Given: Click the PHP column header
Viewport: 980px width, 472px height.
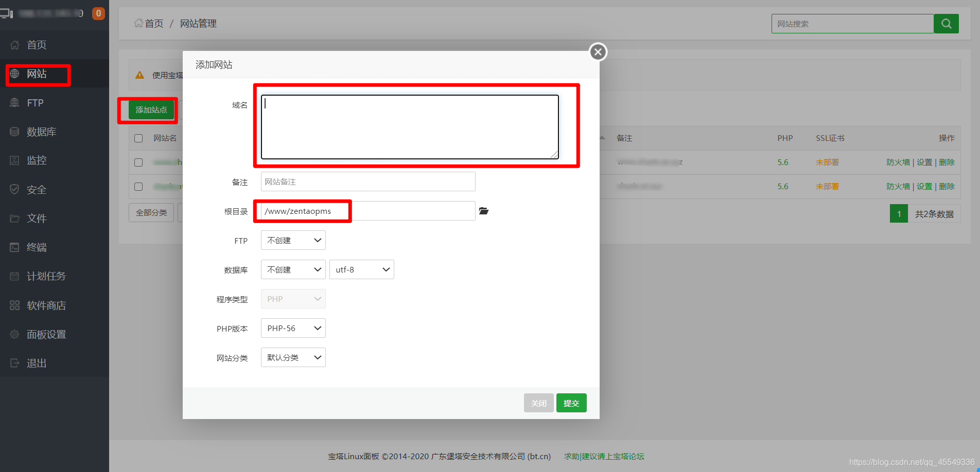Looking at the screenshot, I should (x=785, y=138).
